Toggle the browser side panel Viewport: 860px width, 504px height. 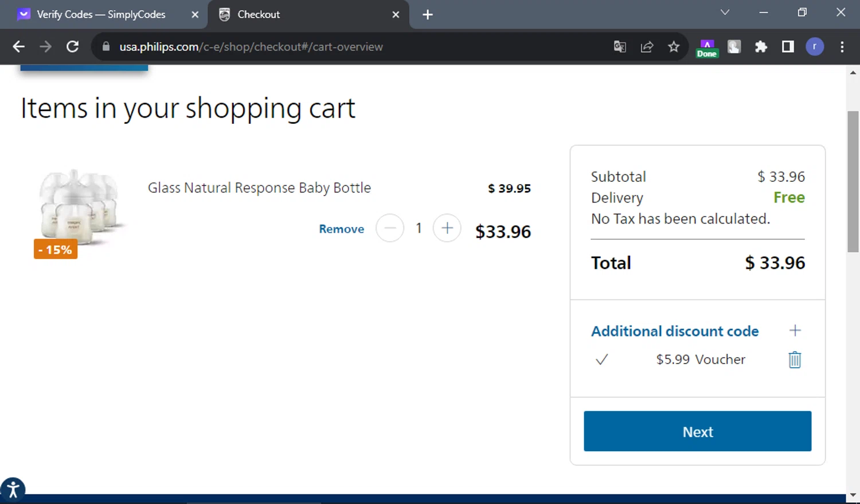pos(788,46)
